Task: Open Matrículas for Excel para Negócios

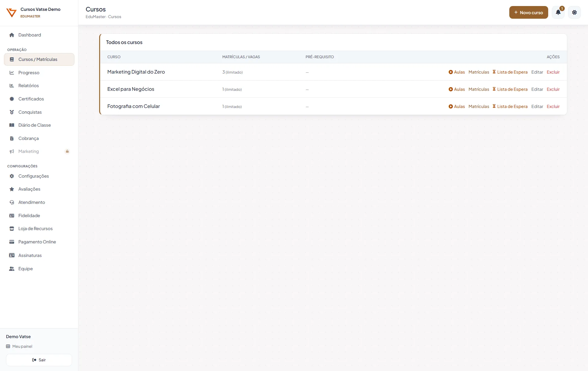Action: click(479, 89)
